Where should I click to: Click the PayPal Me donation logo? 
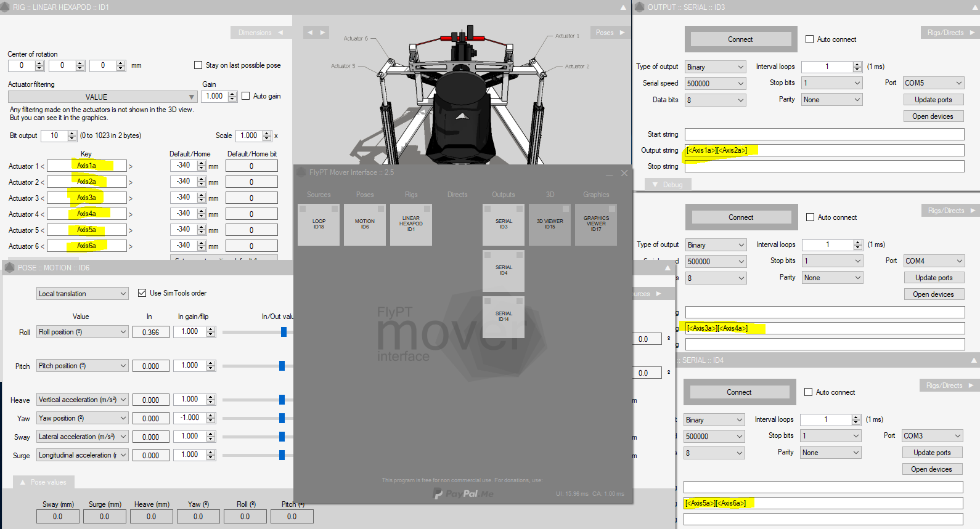463,494
